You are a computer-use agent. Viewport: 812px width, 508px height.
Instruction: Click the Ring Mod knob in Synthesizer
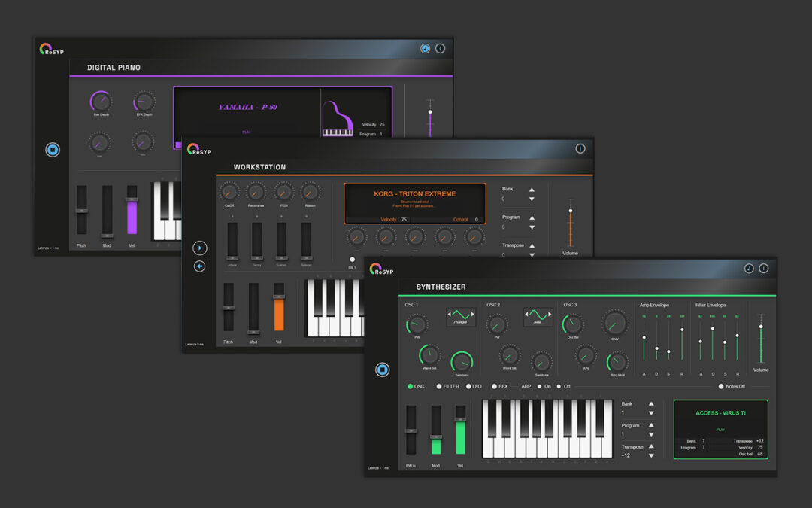click(617, 362)
